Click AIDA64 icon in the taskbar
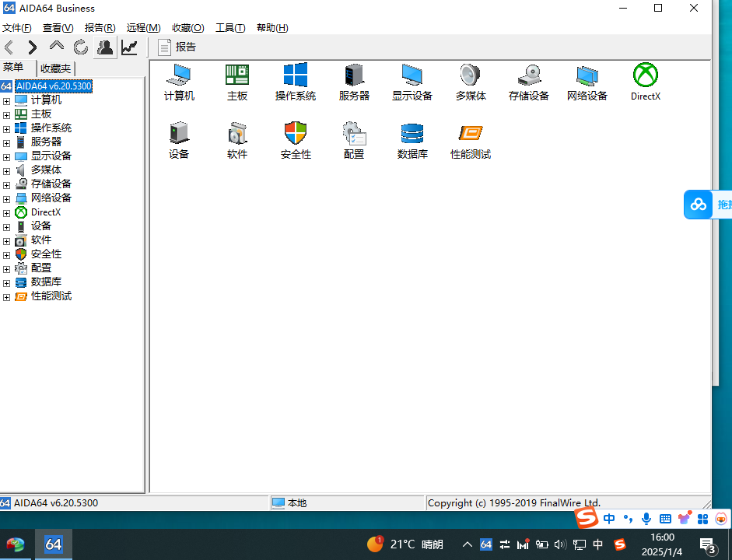The image size is (732, 560). coord(54,544)
